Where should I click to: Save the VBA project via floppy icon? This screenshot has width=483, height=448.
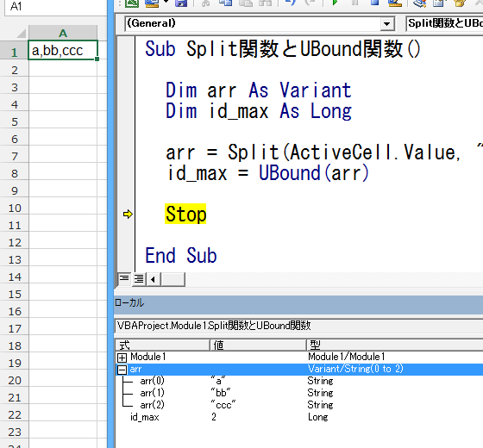[x=181, y=3]
